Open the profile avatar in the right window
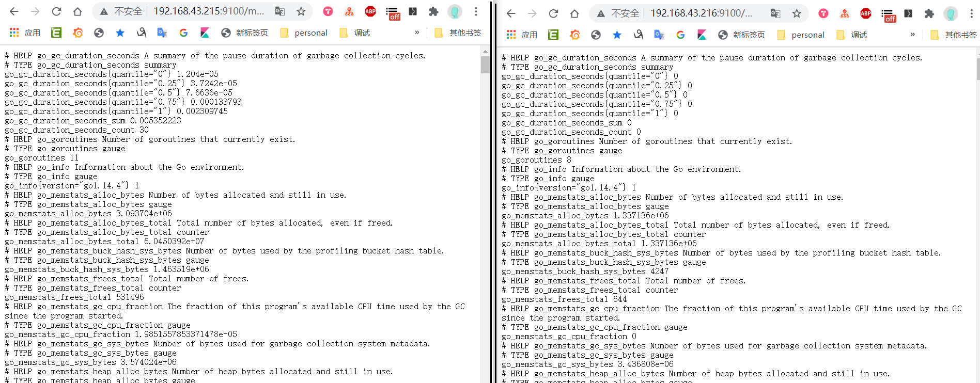Viewport: 980px width, 383px height. coord(951,13)
